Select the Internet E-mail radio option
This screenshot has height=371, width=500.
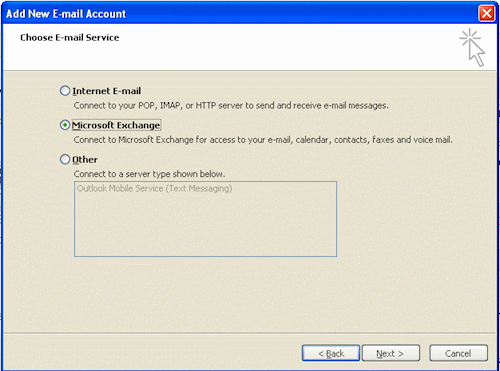65,91
